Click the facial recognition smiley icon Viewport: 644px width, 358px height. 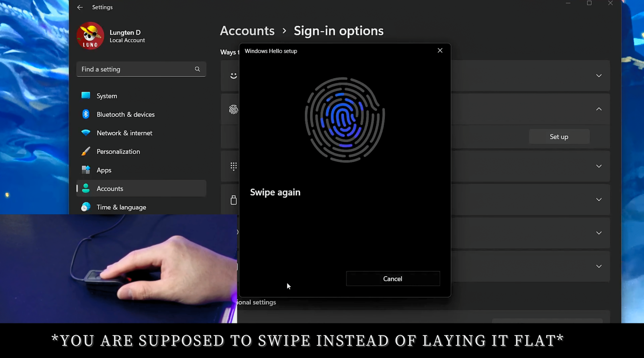pyautogui.click(x=233, y=76)
